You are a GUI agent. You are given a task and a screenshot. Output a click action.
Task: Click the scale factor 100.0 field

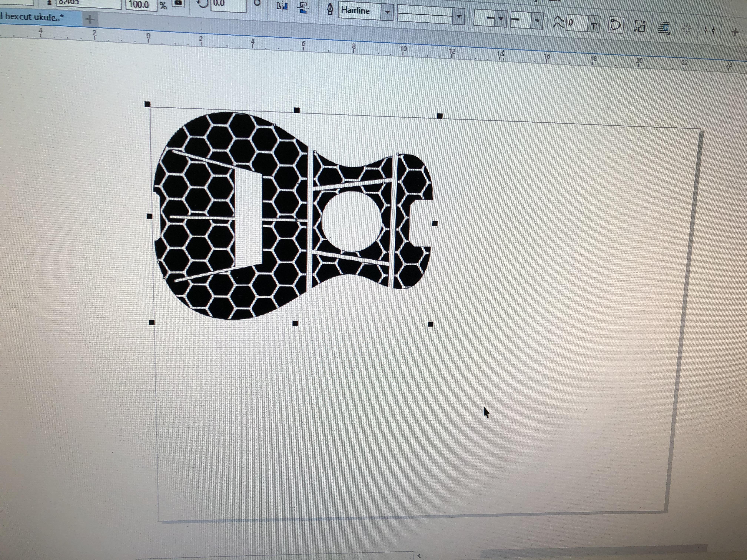click(140, 5)
